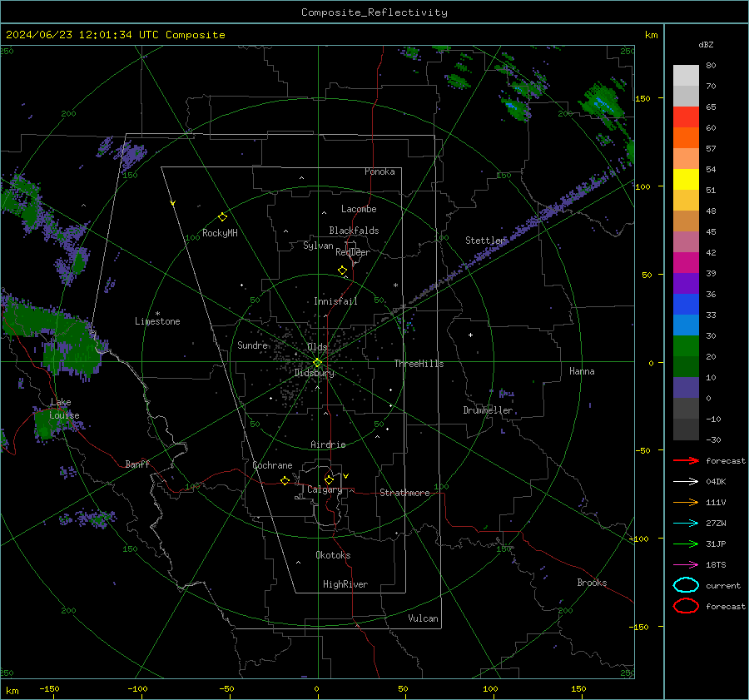This screenshot has width=749, height=700.
Task: Click the magenta 18TS arrow icon
Action: pyautogui.click(x=686, y=565)
